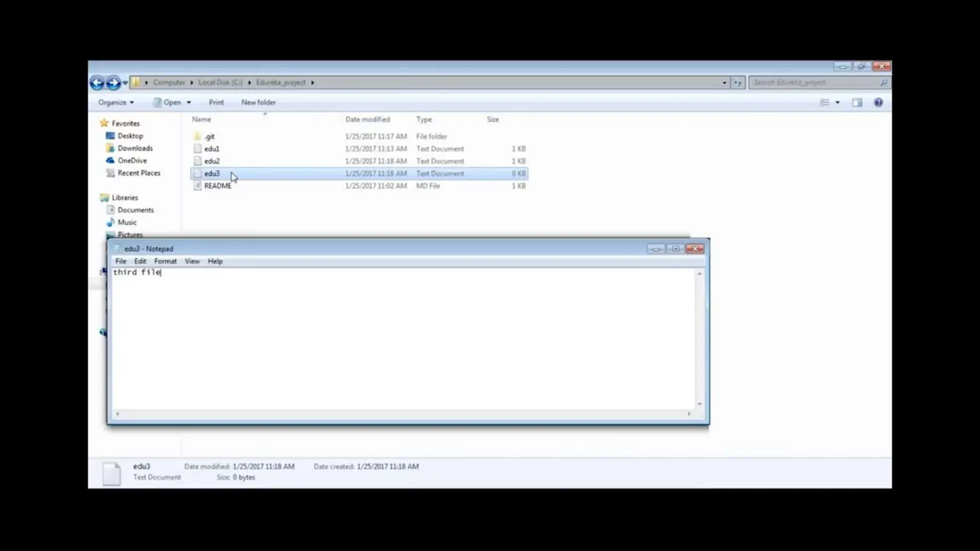Click Notepad horizontal scrollbar left arrow
Image resolution: width=980 pixels, height=551 pixels.
coord(117,414)
